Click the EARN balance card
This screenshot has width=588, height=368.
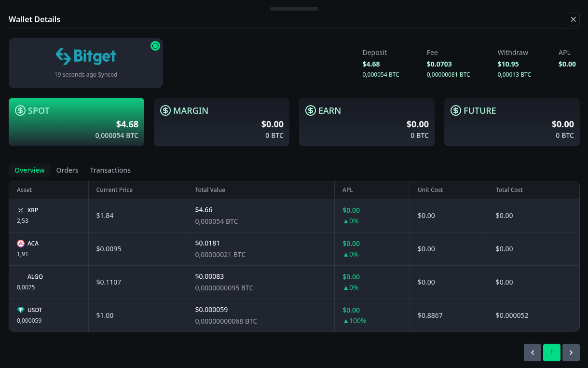pyautogui.click(x=367, y=122)
